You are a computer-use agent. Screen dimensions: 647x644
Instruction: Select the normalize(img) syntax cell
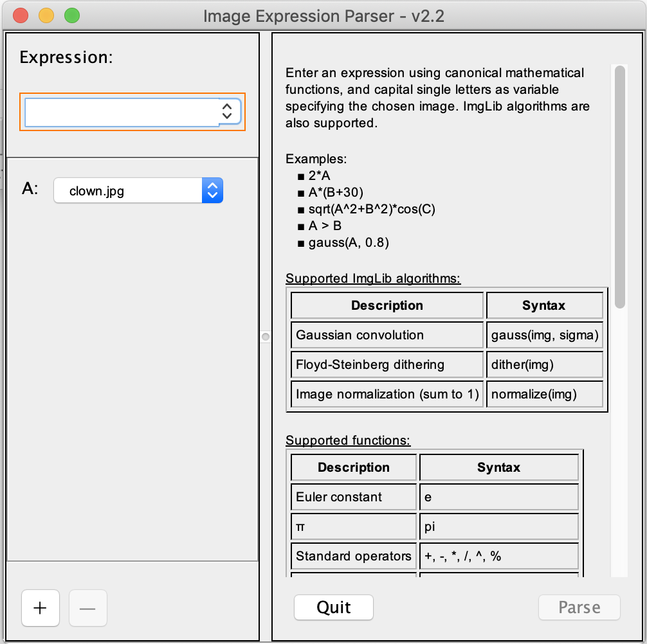(544, 394)
